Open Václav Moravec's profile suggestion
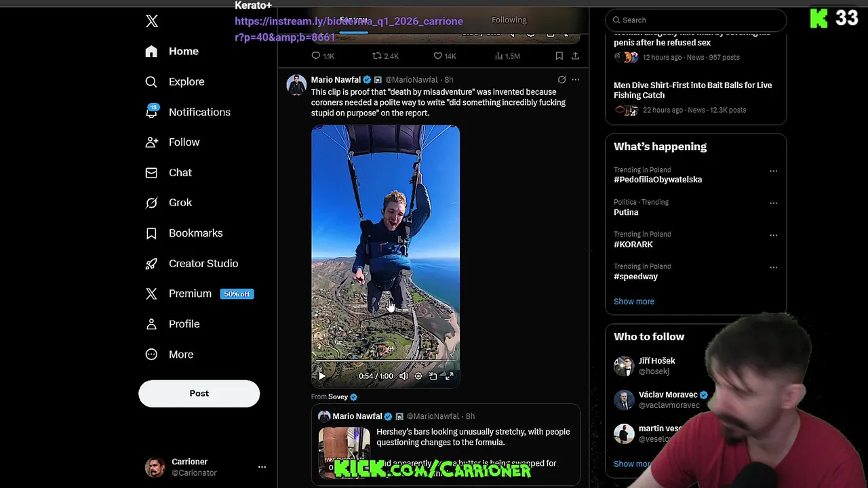868x488 pixels. pyautogui.click(x=668, y=394)
